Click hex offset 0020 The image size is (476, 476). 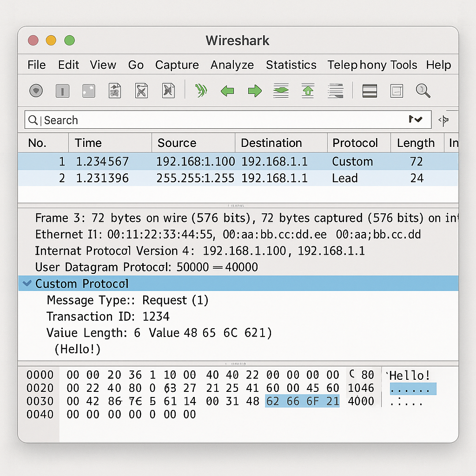click(x=40, y=388)
